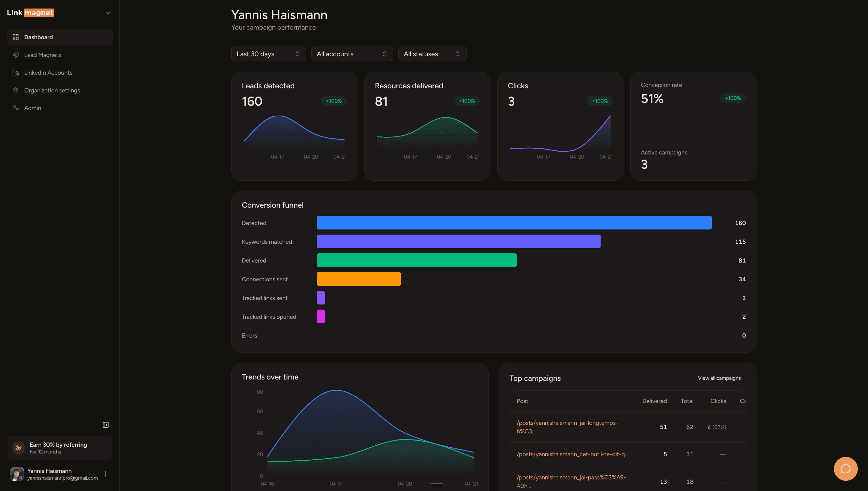Open the cet-outil-te-dit post link
The image size is (868, 491).
[x=572, y=454]
